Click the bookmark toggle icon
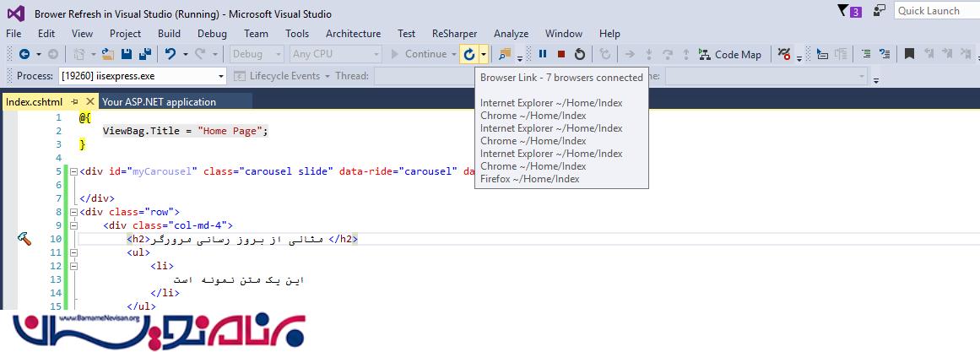Image resolution: width=980 pixels, height=352 pixels. coord(909,54)
